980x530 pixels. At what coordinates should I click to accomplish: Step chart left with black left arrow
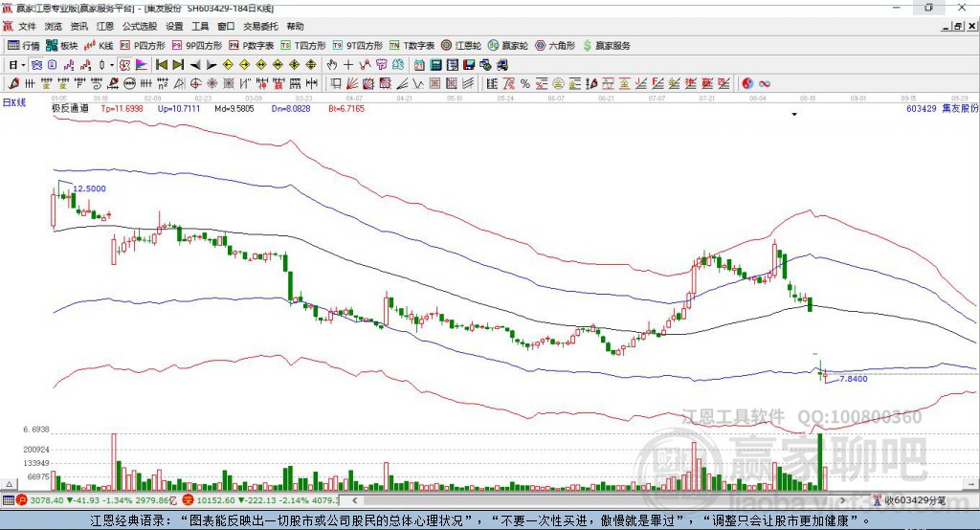click(195, 65)
